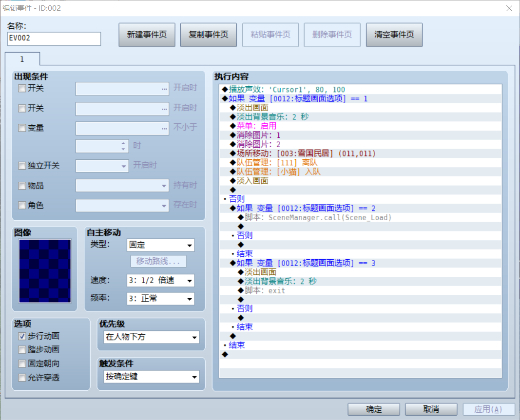
Task: Open the 频率 dropdown
Action: 160,299
